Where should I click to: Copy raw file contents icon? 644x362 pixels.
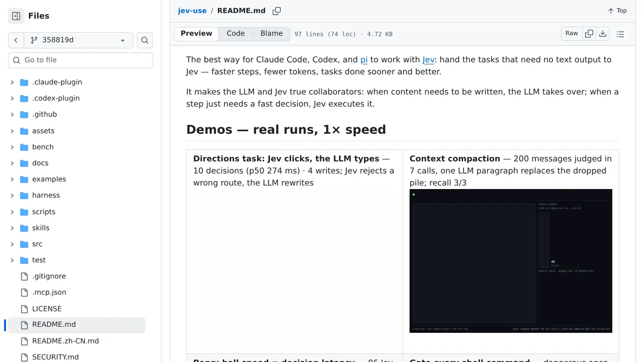point(589,34)
